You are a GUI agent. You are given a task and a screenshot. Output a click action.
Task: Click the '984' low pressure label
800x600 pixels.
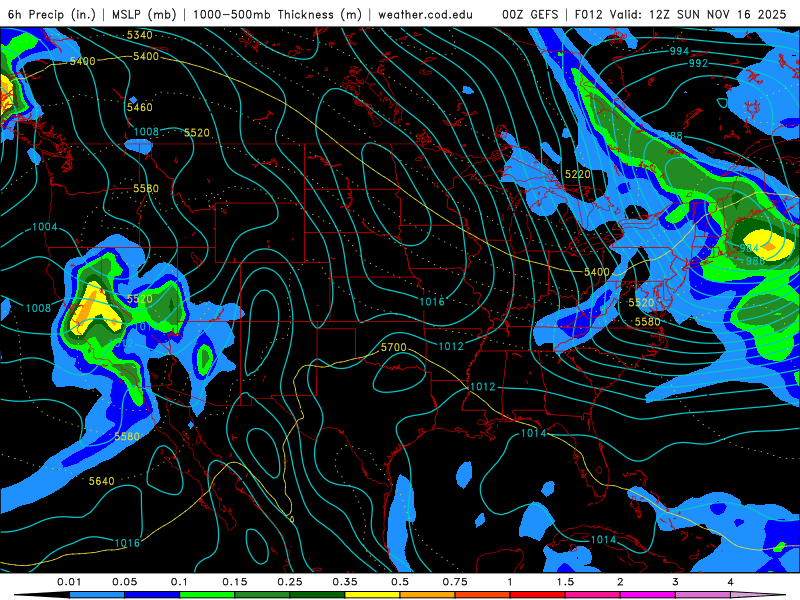click(x=749, y=248)
